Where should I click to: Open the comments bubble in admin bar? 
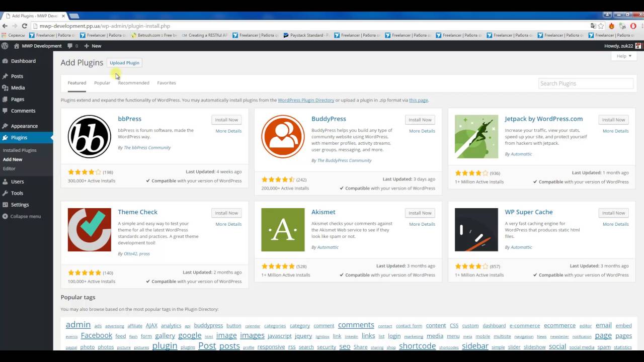[70, 46]
